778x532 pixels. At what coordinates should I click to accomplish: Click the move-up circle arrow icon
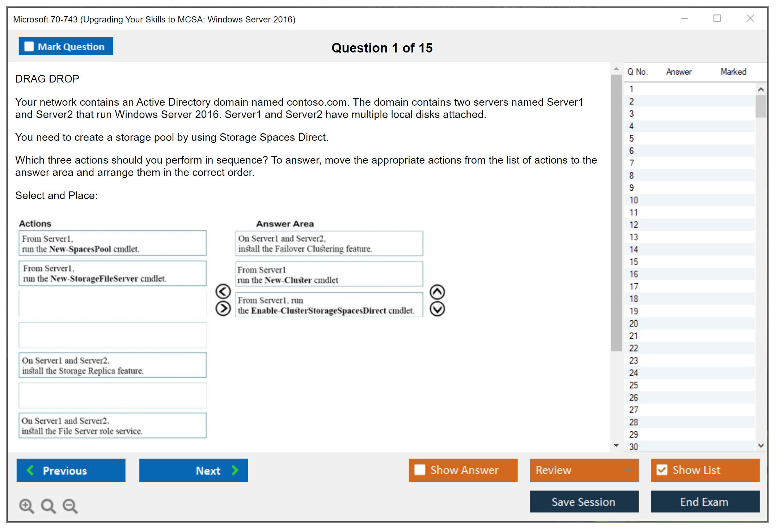point(437,292)
